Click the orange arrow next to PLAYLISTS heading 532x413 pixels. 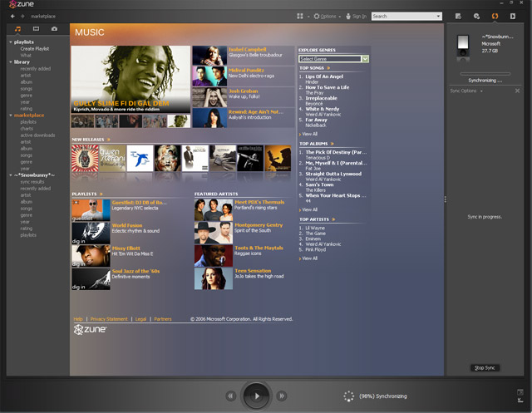(101, 194)
